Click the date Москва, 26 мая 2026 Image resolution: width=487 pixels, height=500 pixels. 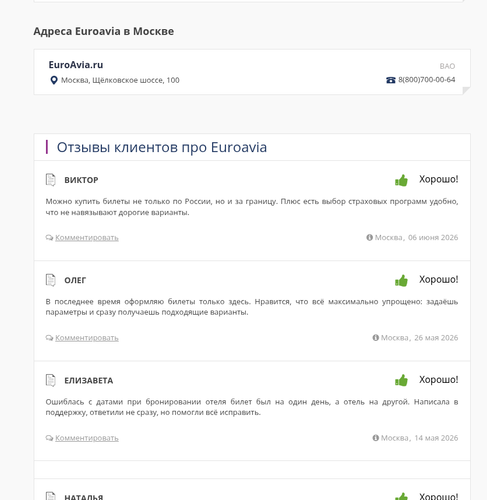(419, 338)
